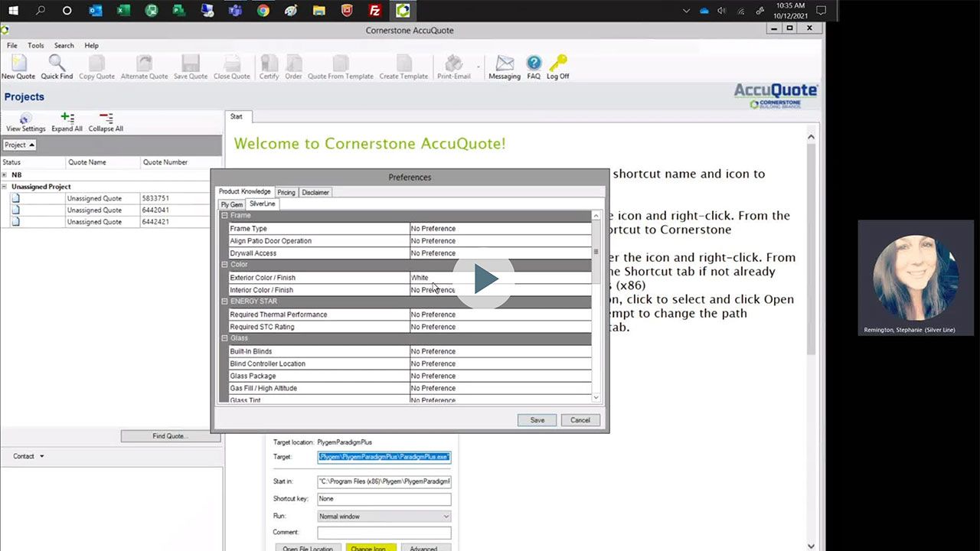The image size is (980, 551).
Task: Click the Target path input field
Action: (384, 457)
